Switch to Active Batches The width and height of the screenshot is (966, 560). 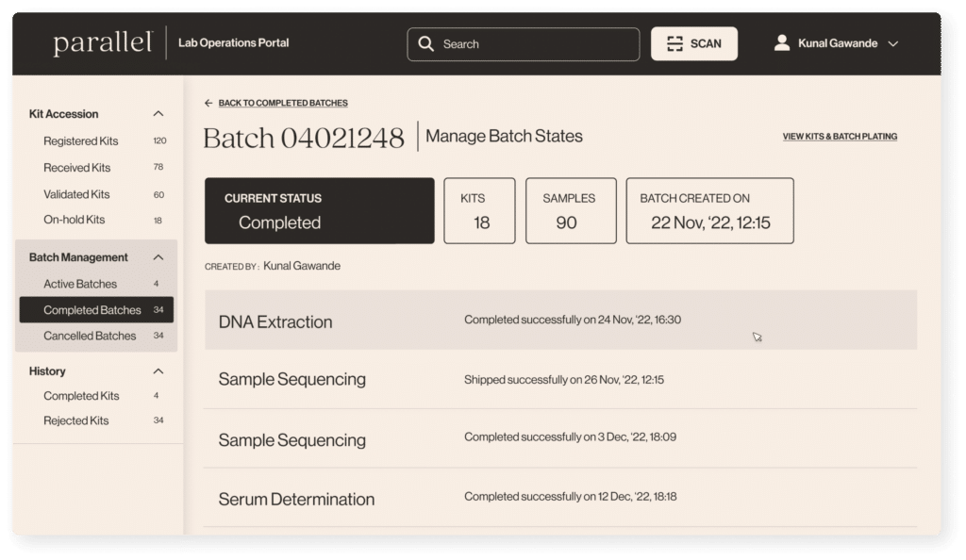coord(80,284)
